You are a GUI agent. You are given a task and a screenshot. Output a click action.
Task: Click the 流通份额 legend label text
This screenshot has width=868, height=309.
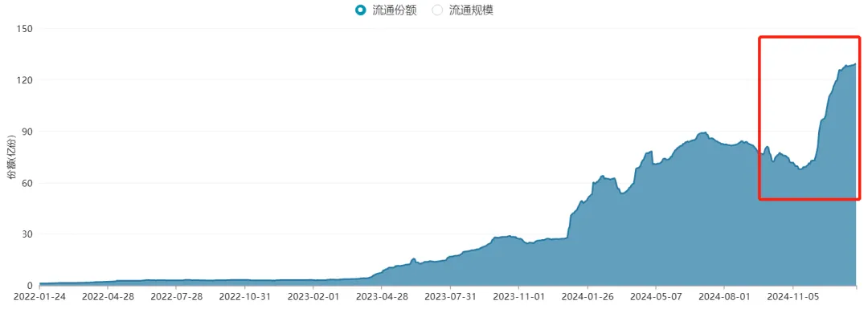394,10
